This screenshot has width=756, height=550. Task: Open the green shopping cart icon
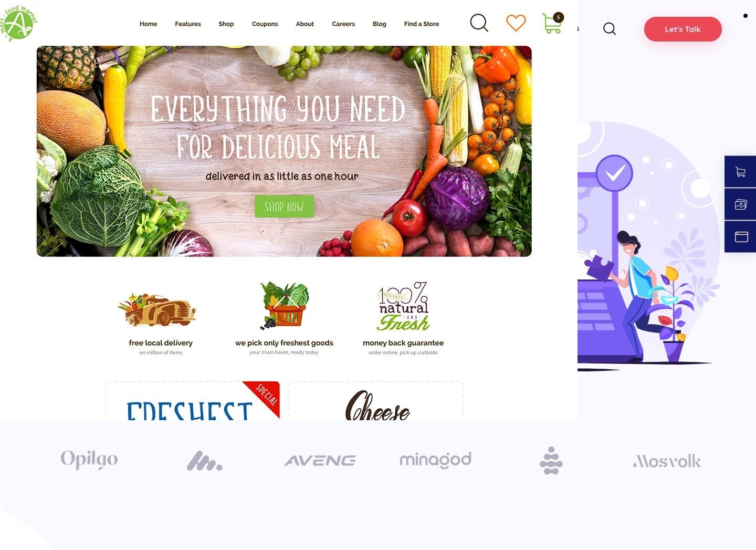click(552, 23)
